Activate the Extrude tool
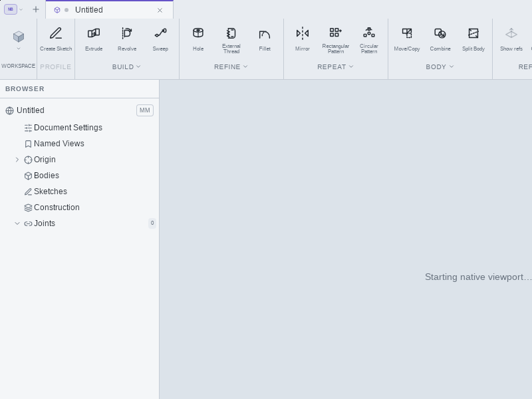 point(94,39)
